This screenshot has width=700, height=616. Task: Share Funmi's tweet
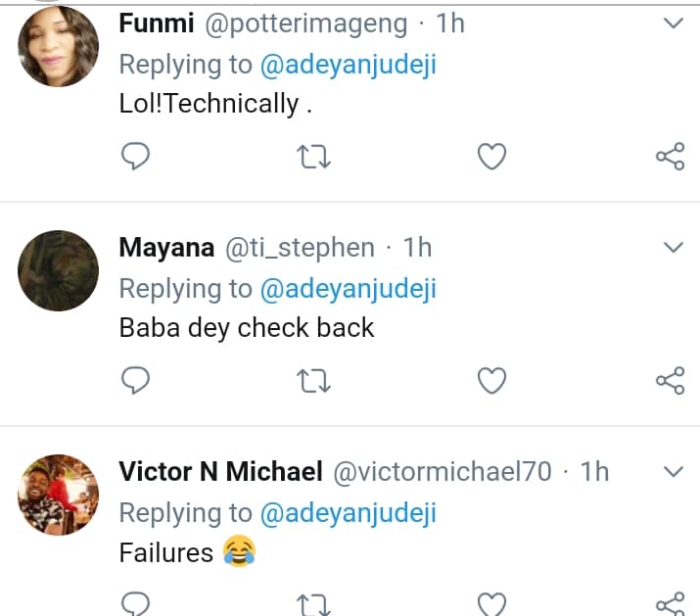point(670,156)
